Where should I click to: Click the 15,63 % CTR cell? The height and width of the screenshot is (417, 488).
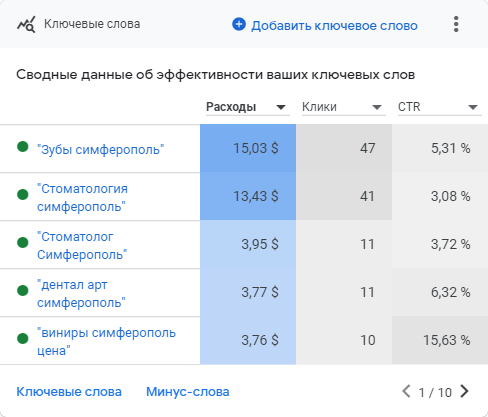[440, 340]
